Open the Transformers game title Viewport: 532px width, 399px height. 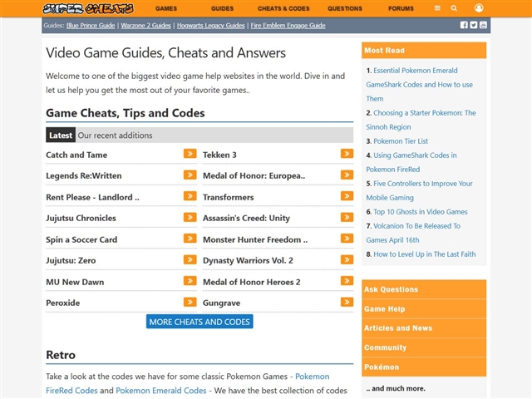click(x=228, y=198)
